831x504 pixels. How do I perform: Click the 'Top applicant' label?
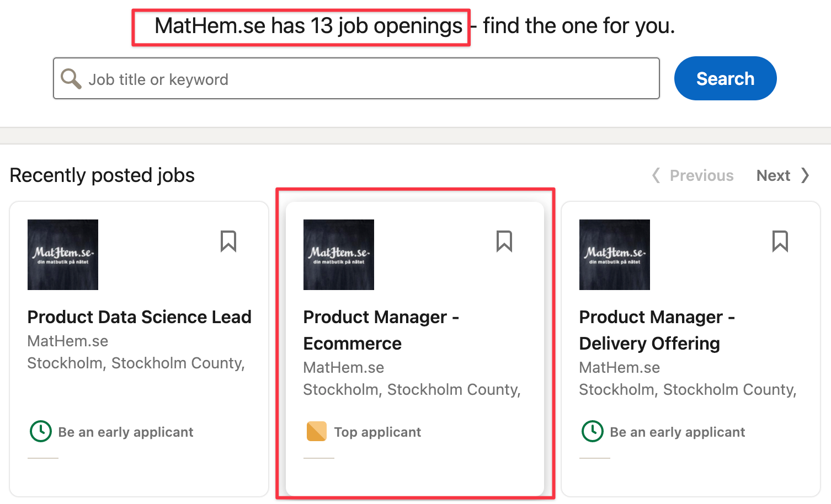click(x=377, y=432)
